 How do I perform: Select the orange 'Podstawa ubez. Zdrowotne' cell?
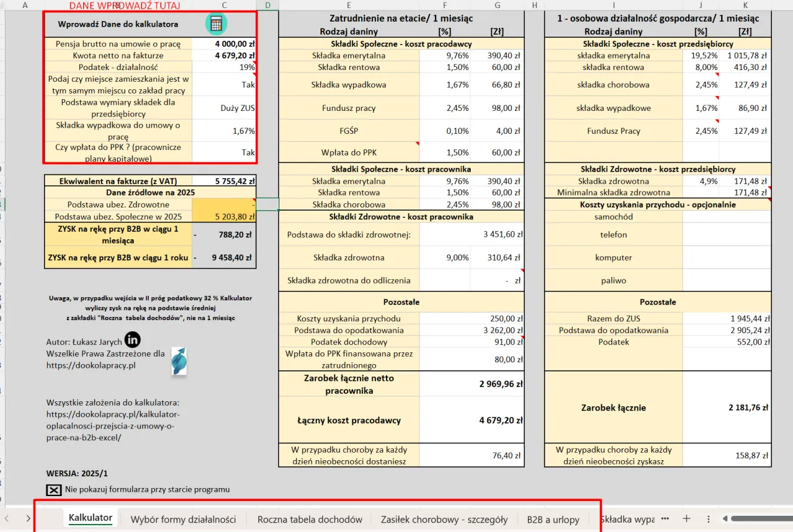[x=224, y=204]
